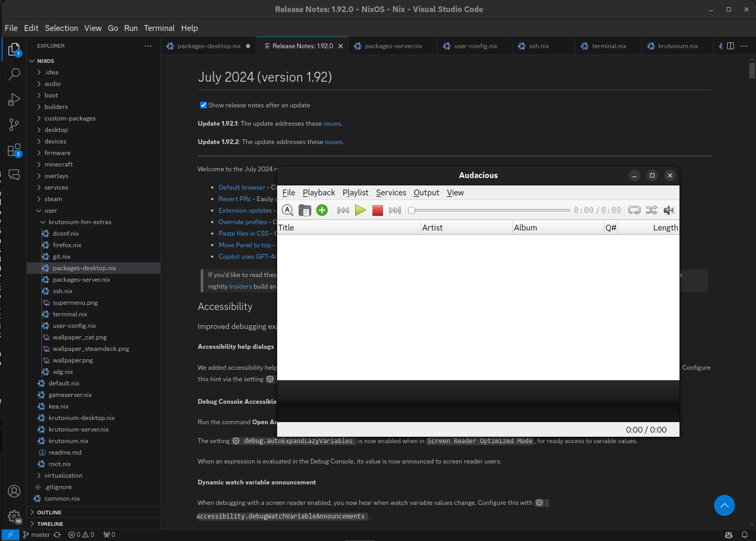Toggle shuffle mode in Audacious
The height and width of the screenshot is (541, 756).
click(x=652, y=210)
